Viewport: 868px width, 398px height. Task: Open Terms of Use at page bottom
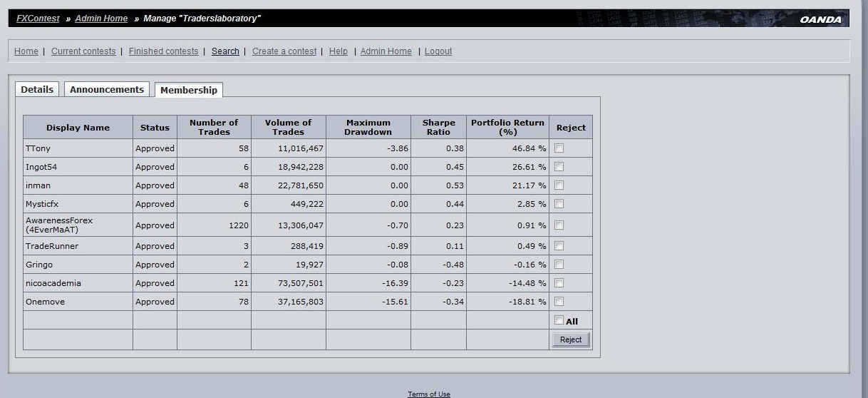429,394
